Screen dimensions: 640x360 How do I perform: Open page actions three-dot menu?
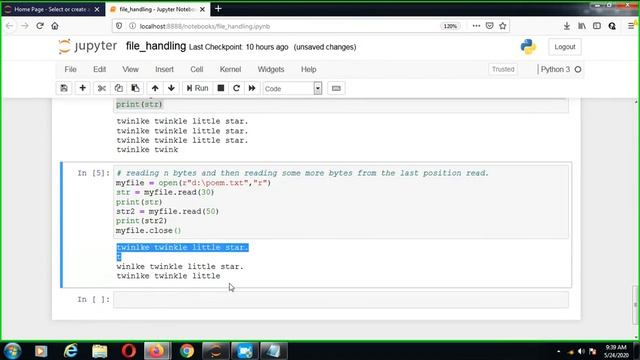476,26
